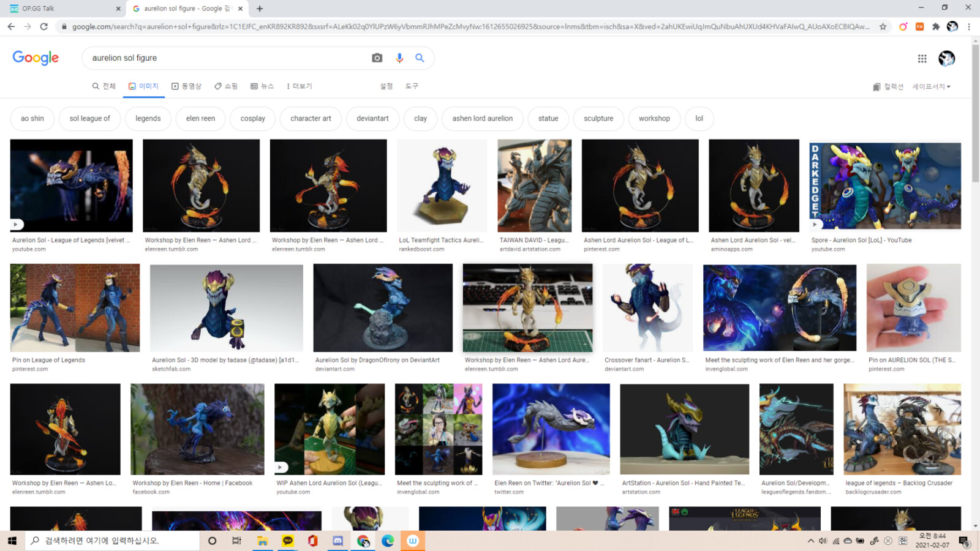Reload the page using the refresh icon
Screen dimensions: 980x551
click(43, 27)
